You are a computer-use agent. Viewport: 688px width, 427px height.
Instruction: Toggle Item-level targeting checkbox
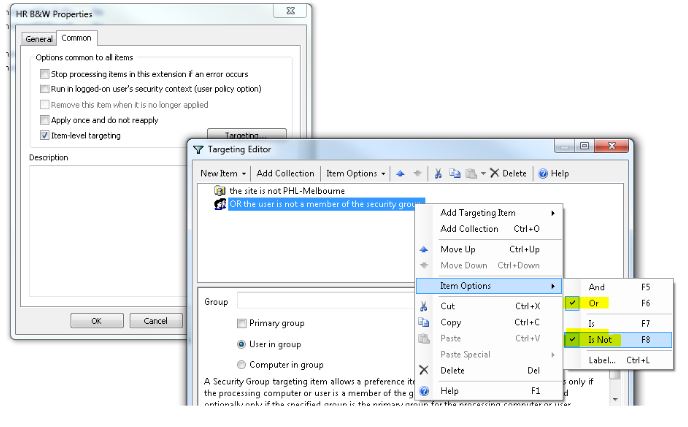click(44, 135)
